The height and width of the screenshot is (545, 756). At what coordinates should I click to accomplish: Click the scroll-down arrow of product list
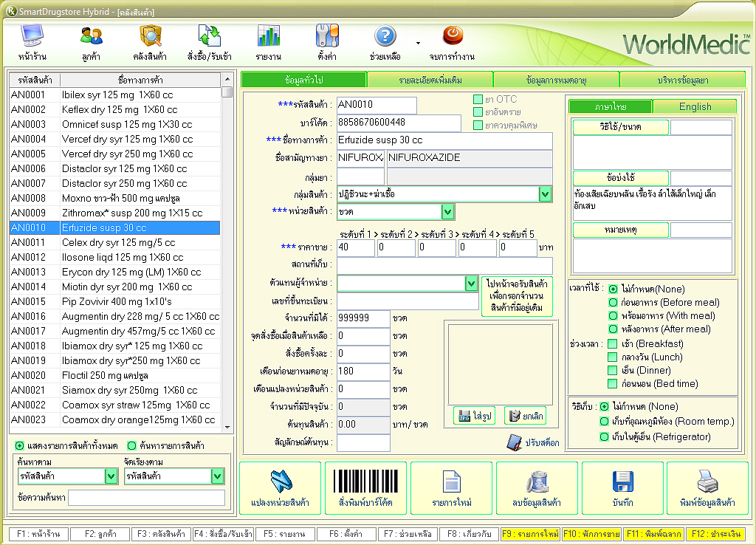pyautogui.click(x=227, y=428)
